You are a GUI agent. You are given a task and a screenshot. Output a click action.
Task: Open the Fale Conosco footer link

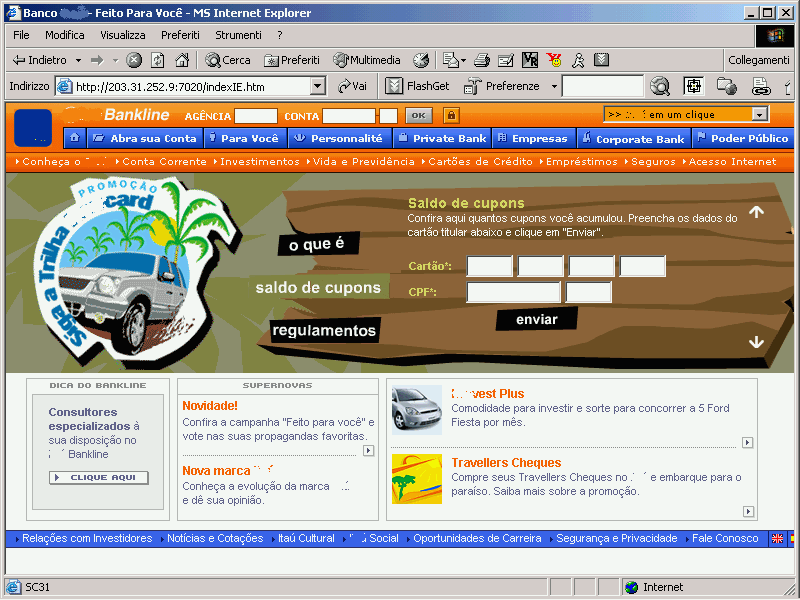click(724, 539)
